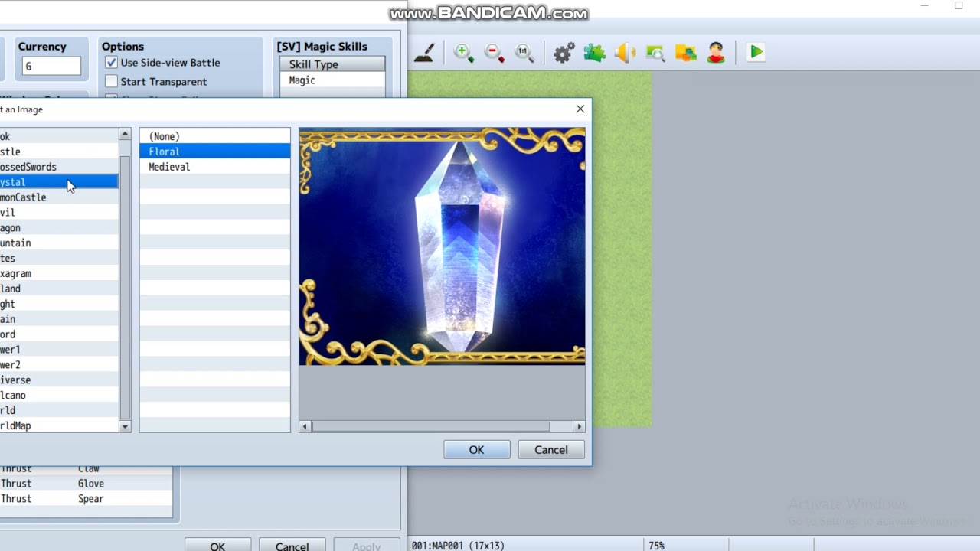This screenshot has width=980, height=551.
Task: Click left arrow of preview horizontal scrollbar
Action: click(x=305, y=426)
